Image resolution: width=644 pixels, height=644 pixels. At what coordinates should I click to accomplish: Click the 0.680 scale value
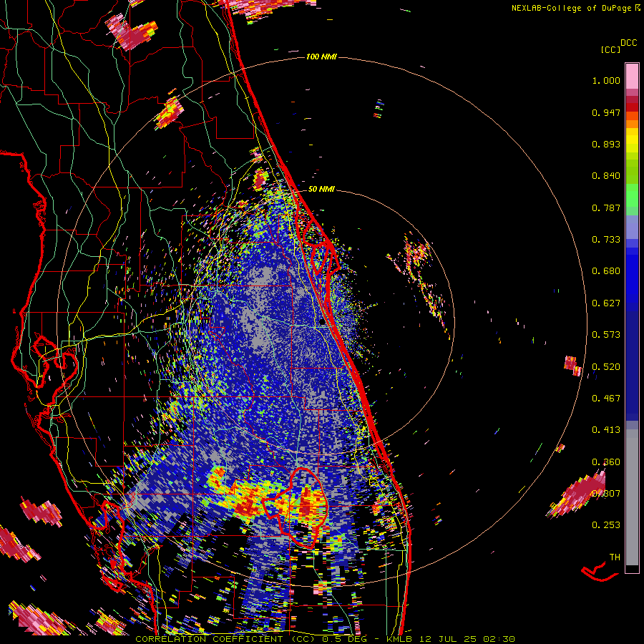click(x=606, y=271)
